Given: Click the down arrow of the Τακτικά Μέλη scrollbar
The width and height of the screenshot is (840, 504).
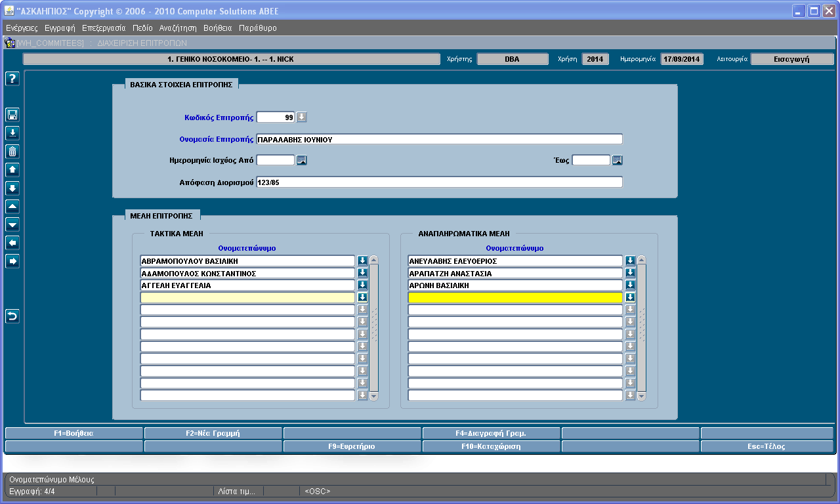Looking at the screenshot, I should (374, 396).
